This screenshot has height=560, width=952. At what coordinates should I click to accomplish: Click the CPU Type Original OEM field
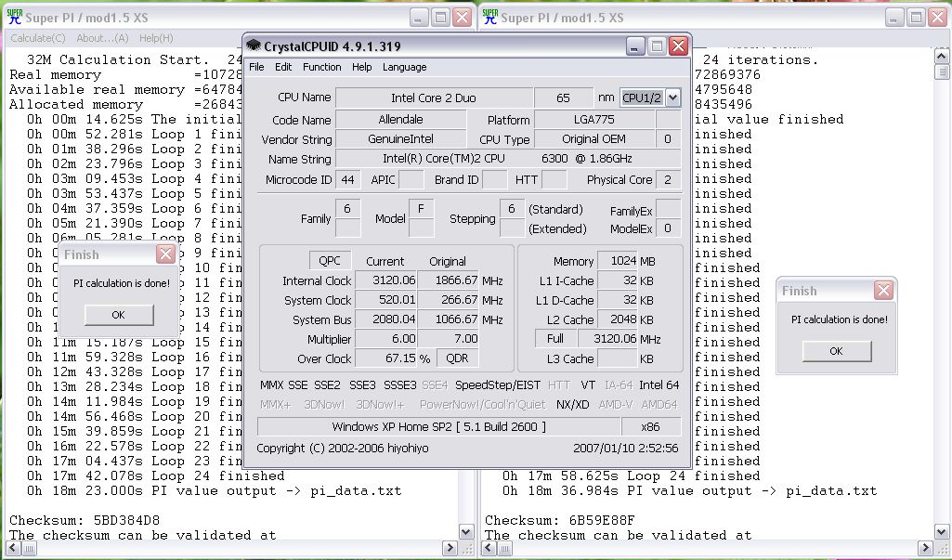(594, 139)
